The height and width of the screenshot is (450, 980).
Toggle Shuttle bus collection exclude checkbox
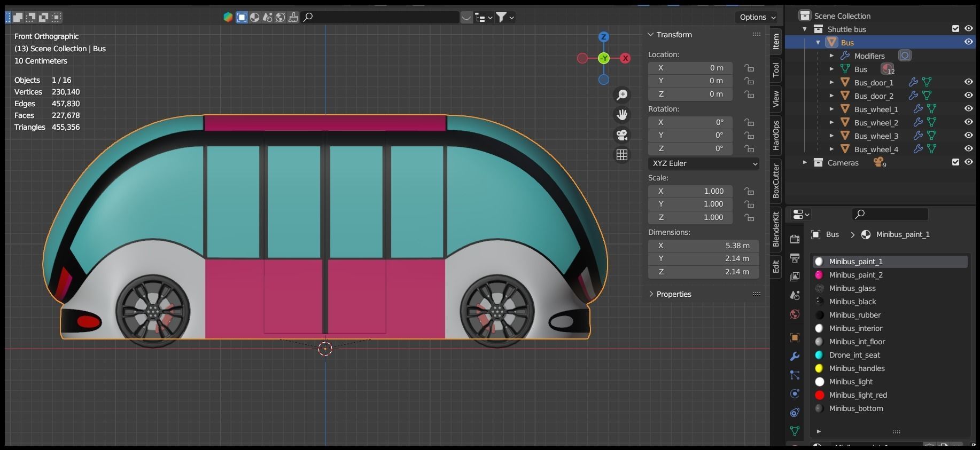[x=956, y=29]
